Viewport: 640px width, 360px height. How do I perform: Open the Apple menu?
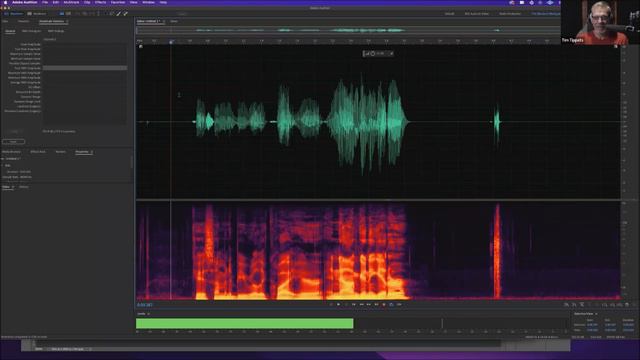pos(5,2)
